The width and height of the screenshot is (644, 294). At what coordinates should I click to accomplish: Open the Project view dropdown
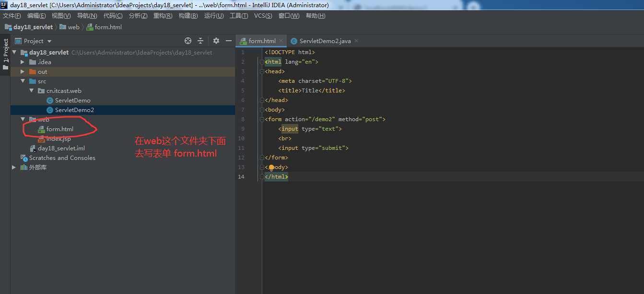[49, 41]
